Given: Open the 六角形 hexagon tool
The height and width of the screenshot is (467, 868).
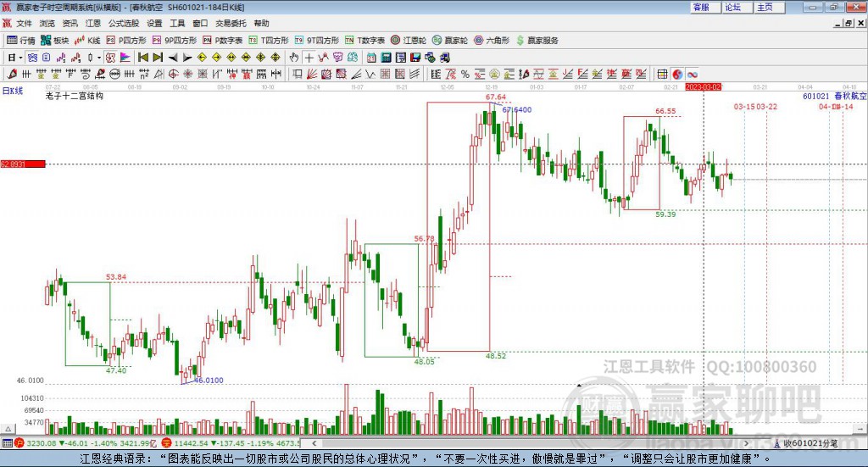Looking at the screenshot, I should [x=492, y=41].
